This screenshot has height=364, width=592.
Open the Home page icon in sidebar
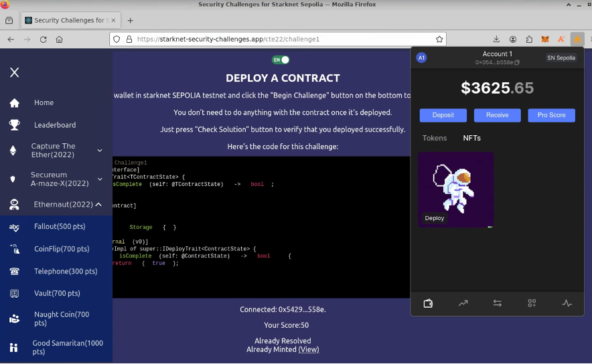coord(14,102)
